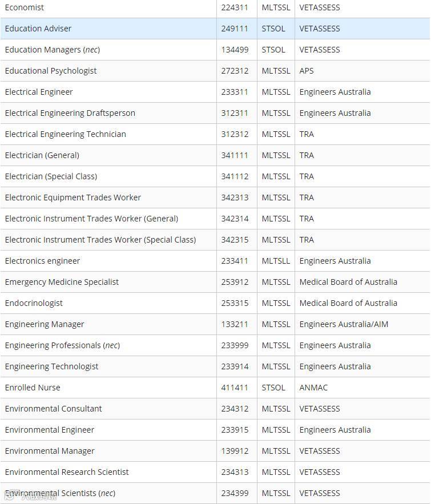
Task: Click the Emergency Medicine Specialist entry
Action: click(62, 282)
